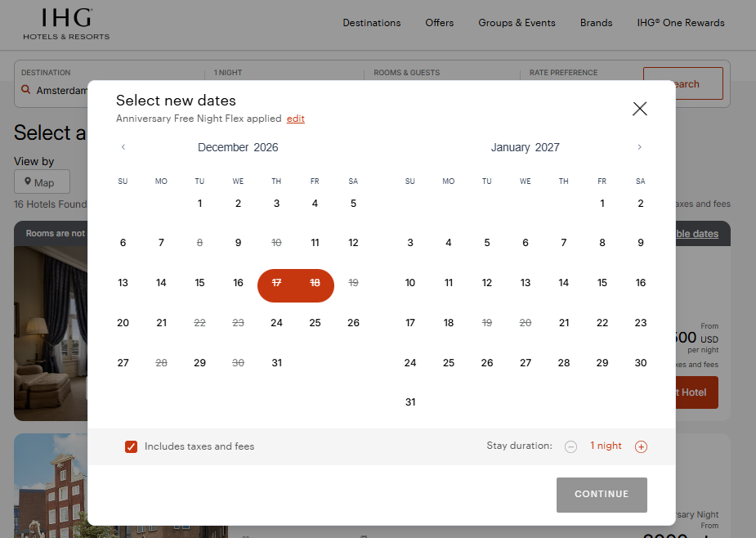The image size is (756, 538).
Task: Click the CONTINUE button
Action: [602, 495]
